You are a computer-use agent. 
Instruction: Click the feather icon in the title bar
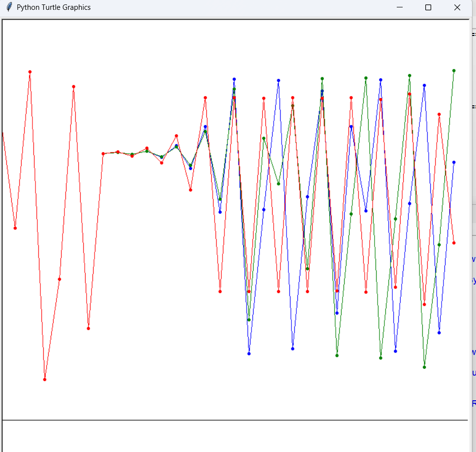coord(9,7)
